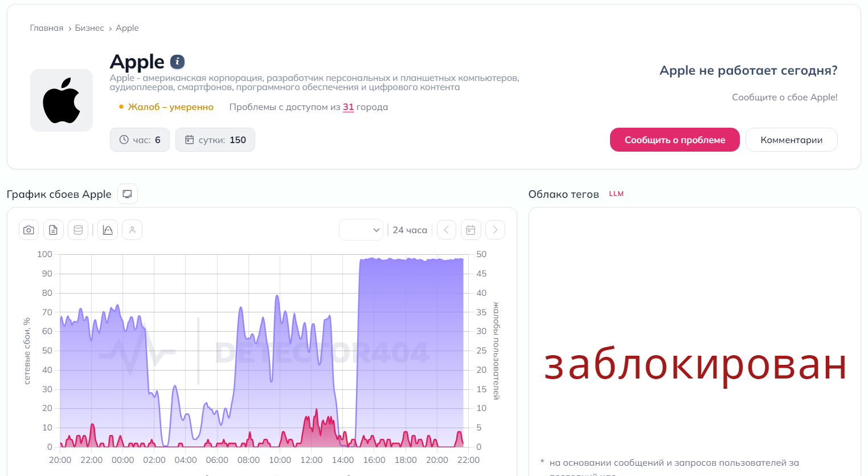
Task: Click the час: 6 counter badge
Action: click(140, 140)
